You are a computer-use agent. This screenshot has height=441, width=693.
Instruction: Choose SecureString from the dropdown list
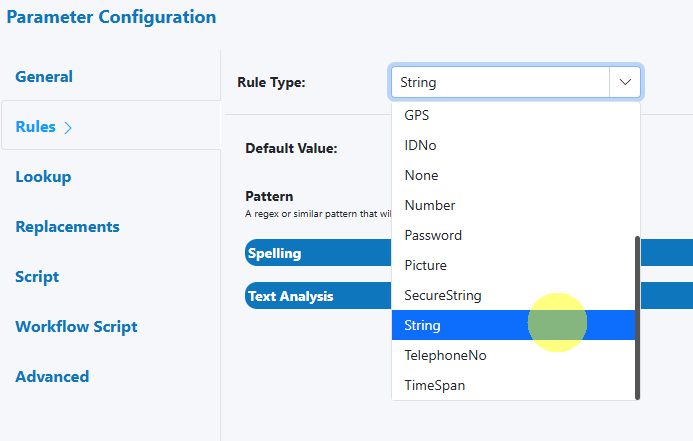513,296
